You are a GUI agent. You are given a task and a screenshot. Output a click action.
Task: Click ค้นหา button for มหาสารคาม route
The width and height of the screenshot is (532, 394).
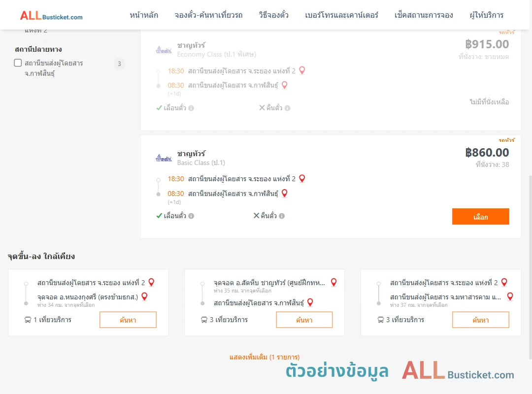pos(480,320)
